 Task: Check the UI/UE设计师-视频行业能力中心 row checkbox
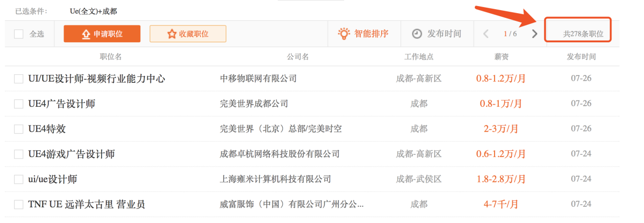19,79
